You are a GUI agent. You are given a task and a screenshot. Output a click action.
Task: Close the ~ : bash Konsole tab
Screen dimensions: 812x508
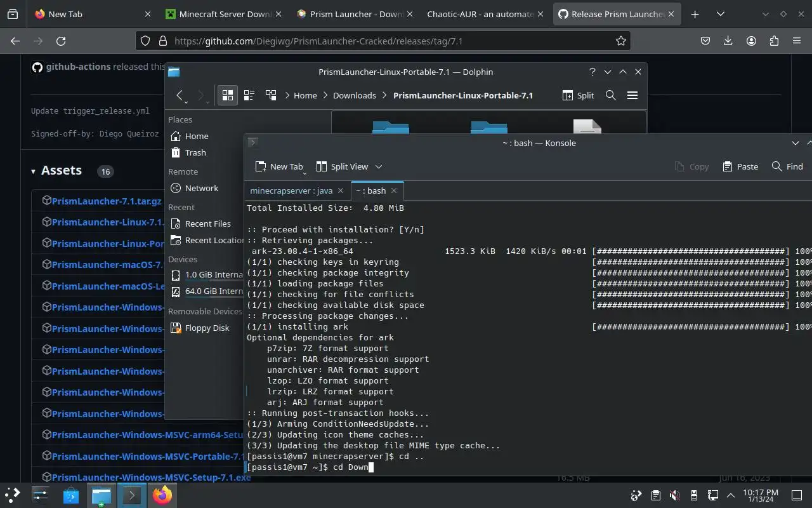click(394, 190)
